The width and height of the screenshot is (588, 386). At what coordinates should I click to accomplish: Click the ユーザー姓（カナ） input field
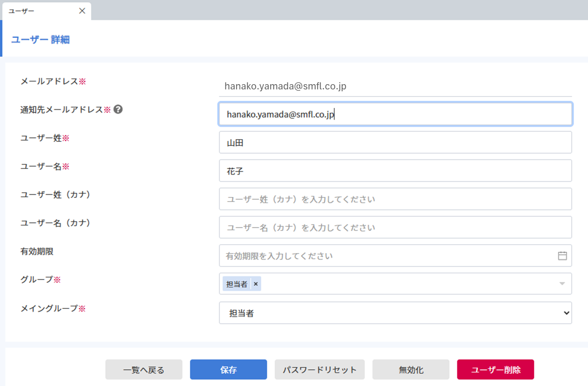tap(395, 199)
